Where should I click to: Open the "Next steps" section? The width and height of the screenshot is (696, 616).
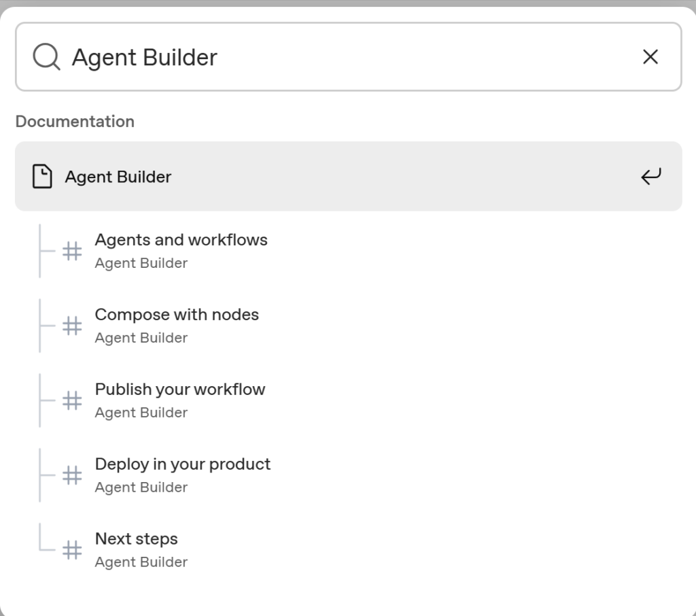click(137, 539)
